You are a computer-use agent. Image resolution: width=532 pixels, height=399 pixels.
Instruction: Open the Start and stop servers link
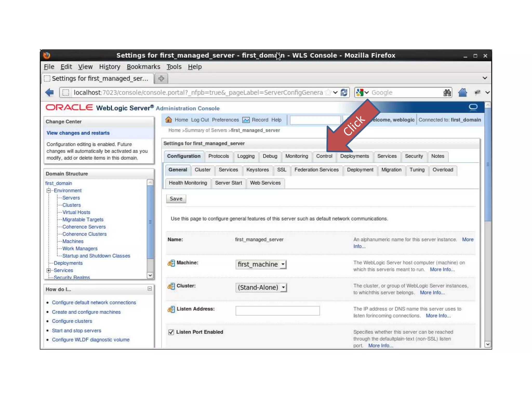(x=76, y=330)
